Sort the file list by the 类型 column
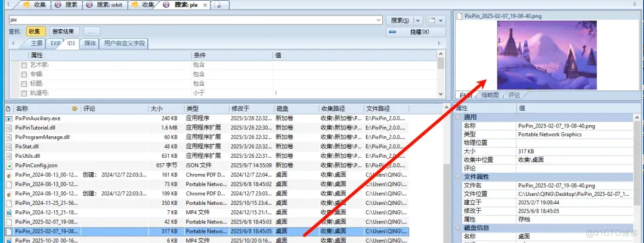 pos(206,109)
